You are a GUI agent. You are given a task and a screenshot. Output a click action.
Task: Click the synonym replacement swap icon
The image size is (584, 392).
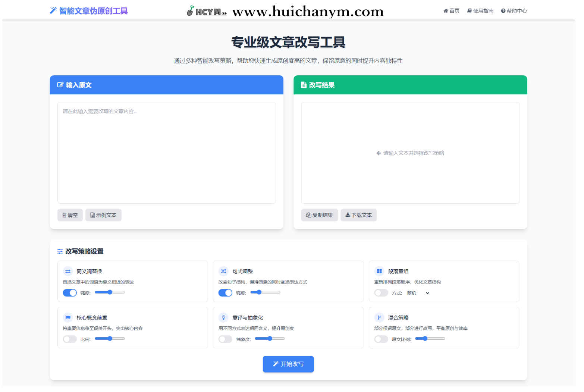click(x=68, y=271)
